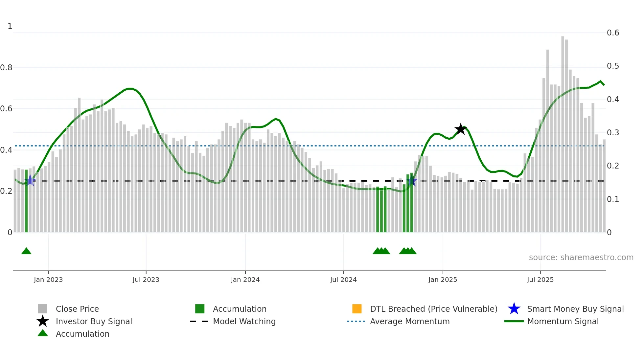Click the leftmost green accumulation triangle
Screen dimensions: 644x362
point(26,251)
